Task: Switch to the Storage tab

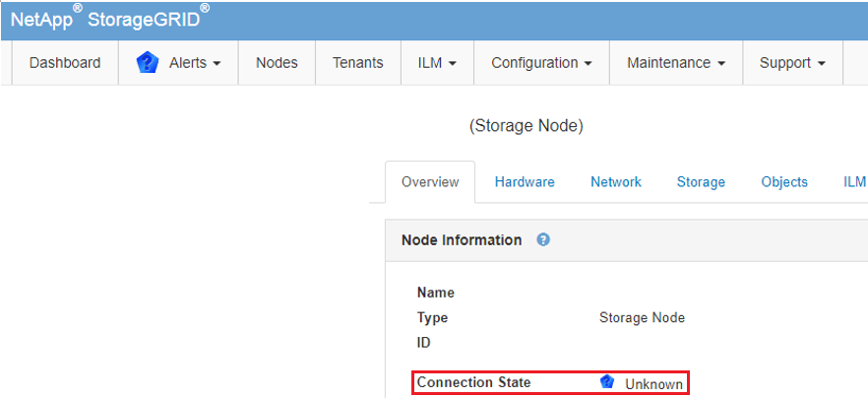Action: point(701,182)
